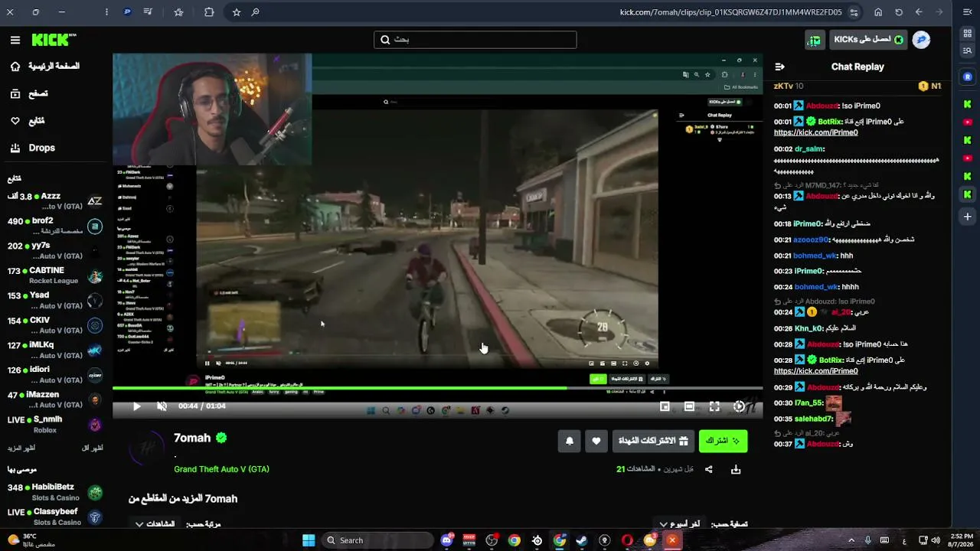Open Discord from the taskbar
The width and height of the screenshot is (980, 551).
pos(447,540)
